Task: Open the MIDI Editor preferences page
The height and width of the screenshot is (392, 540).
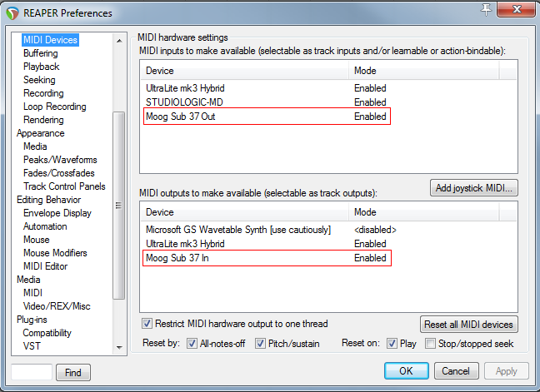Action: [x=45, y=266]
